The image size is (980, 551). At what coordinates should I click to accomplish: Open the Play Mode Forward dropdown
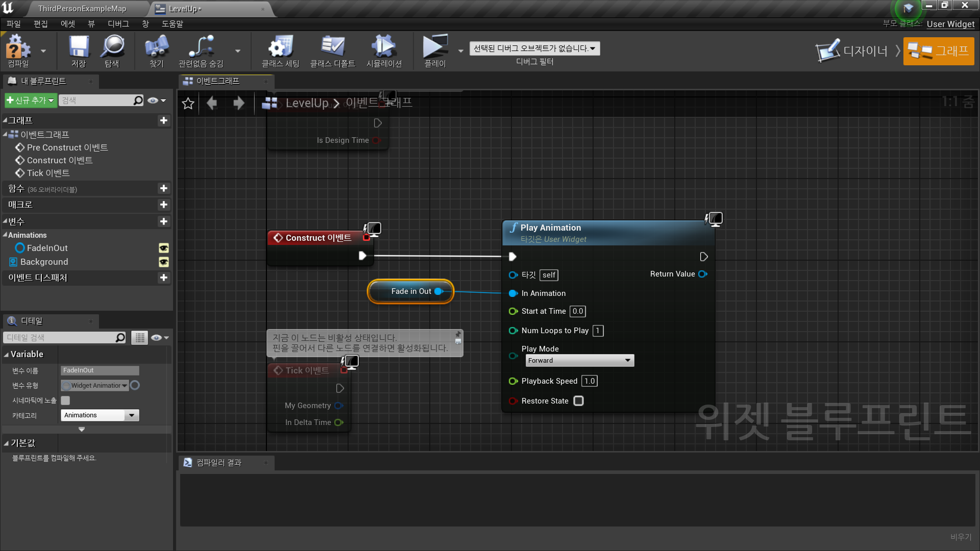pyautogui.click(x=579, y=361)
